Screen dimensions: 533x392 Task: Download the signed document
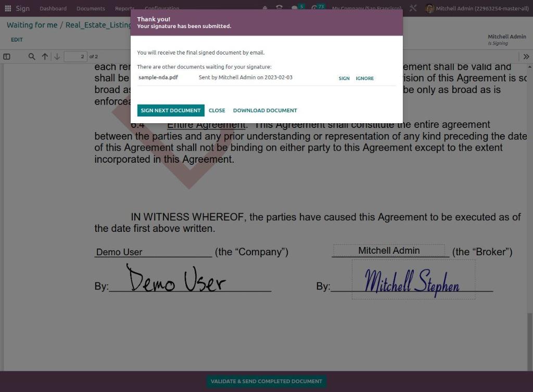(265, 110)
